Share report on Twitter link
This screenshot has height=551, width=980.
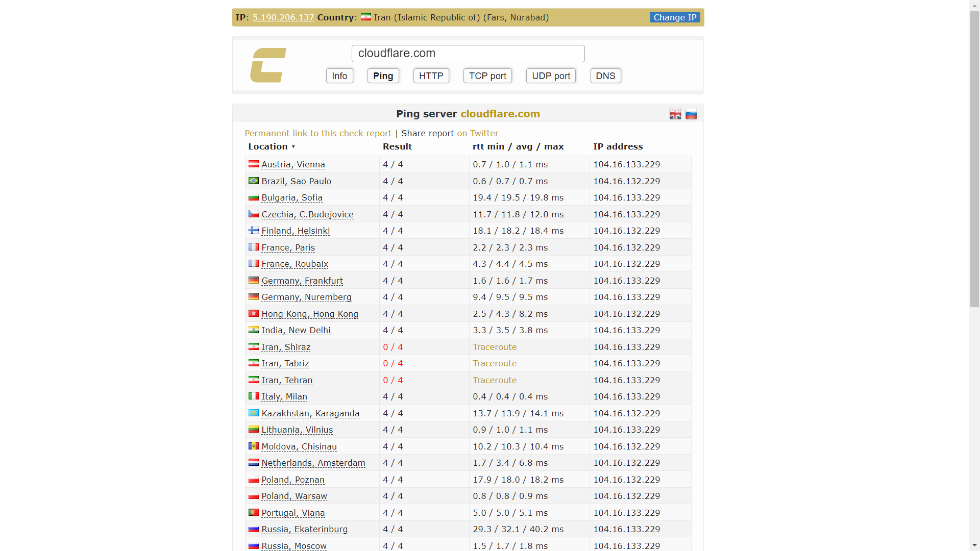(478, 133)
